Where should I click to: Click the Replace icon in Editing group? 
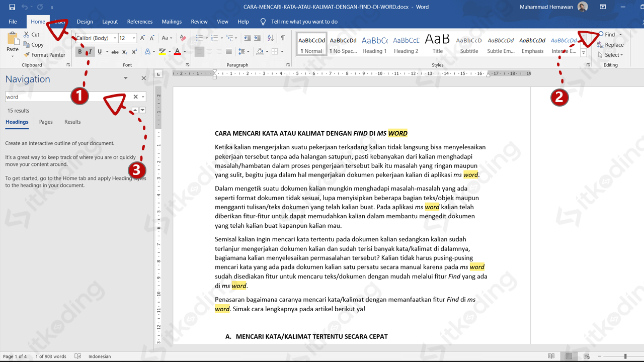pos(610,45)
